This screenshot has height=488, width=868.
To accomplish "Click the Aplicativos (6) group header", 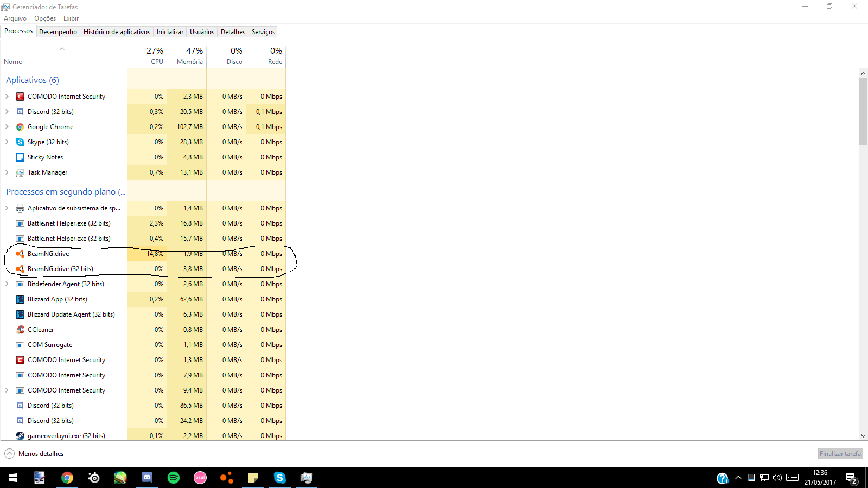I will (33, 80).
